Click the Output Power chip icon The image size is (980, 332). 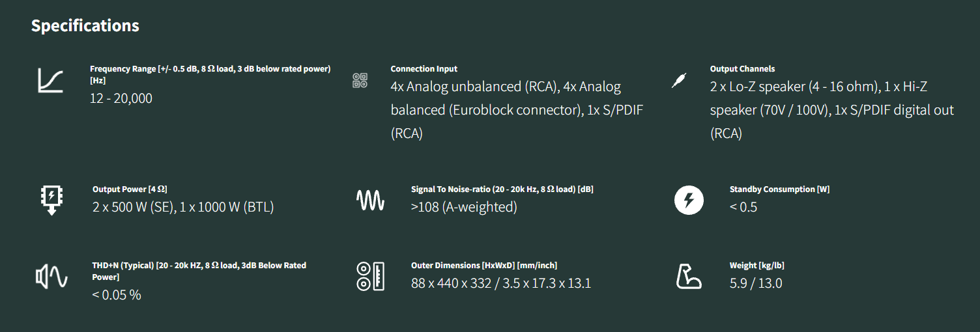(51, 200)
